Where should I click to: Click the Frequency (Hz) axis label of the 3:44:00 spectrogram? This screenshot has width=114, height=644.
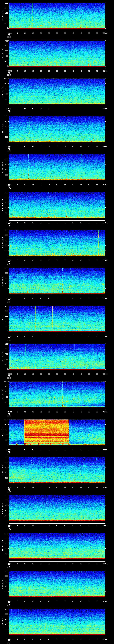point(3,584)
